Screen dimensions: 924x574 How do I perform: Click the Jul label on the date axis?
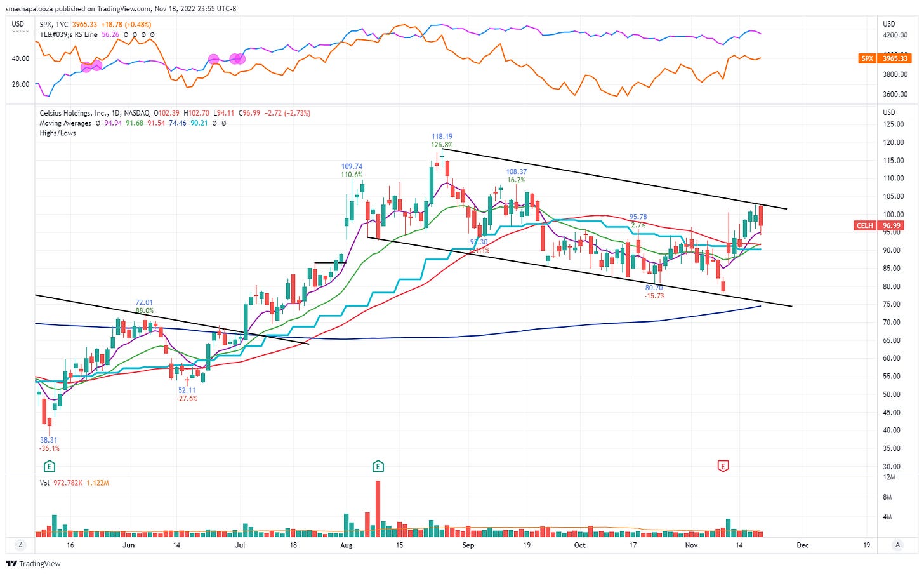[240, 545]
